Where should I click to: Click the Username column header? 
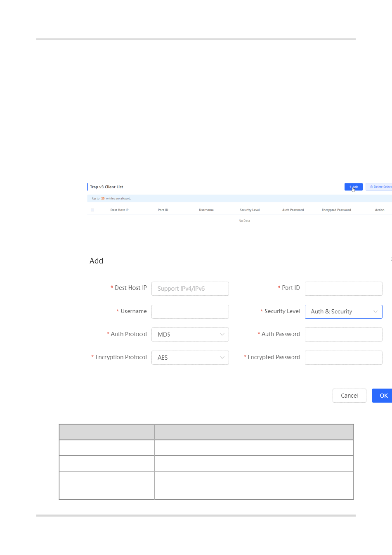206,210
